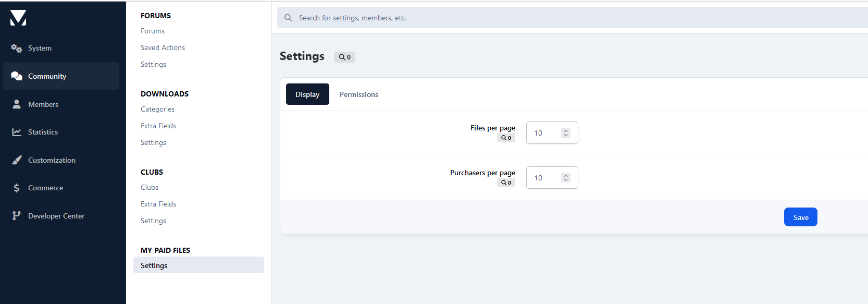This screenshot has height=304, width=868.
Task: Focus the top search settings field
Action: click(x=572, y=18)
